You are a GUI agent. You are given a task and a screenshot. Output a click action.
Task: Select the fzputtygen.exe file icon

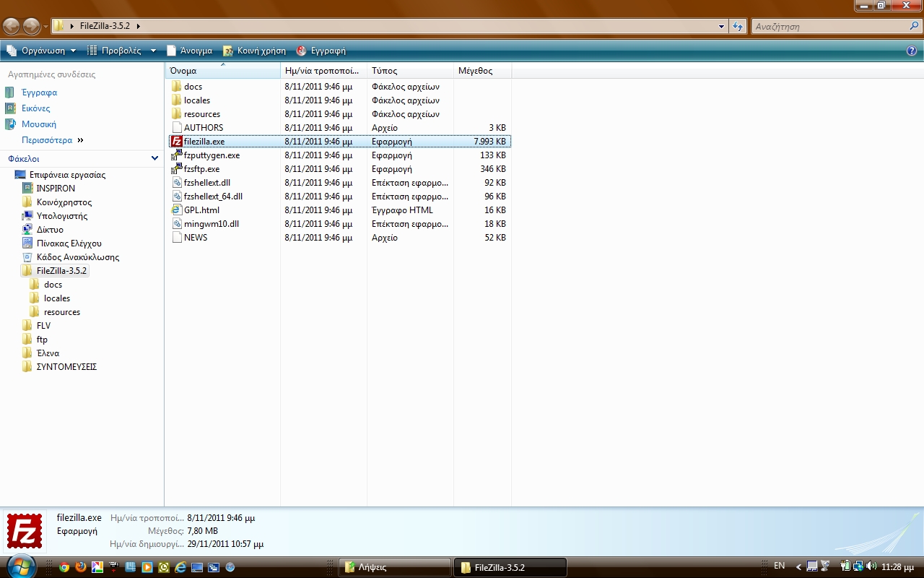[177, 155]
